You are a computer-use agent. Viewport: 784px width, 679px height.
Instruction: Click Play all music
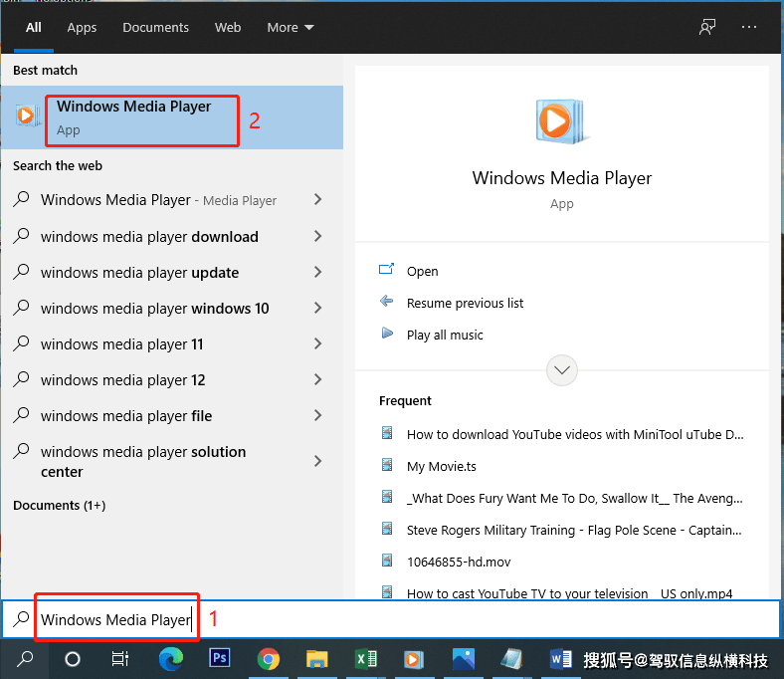click(x=445, y=335)
